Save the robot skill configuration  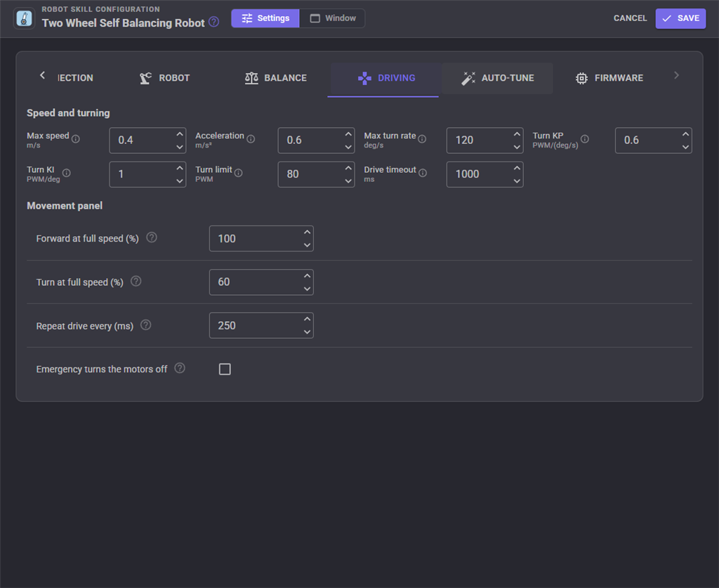tap(680, 18)
